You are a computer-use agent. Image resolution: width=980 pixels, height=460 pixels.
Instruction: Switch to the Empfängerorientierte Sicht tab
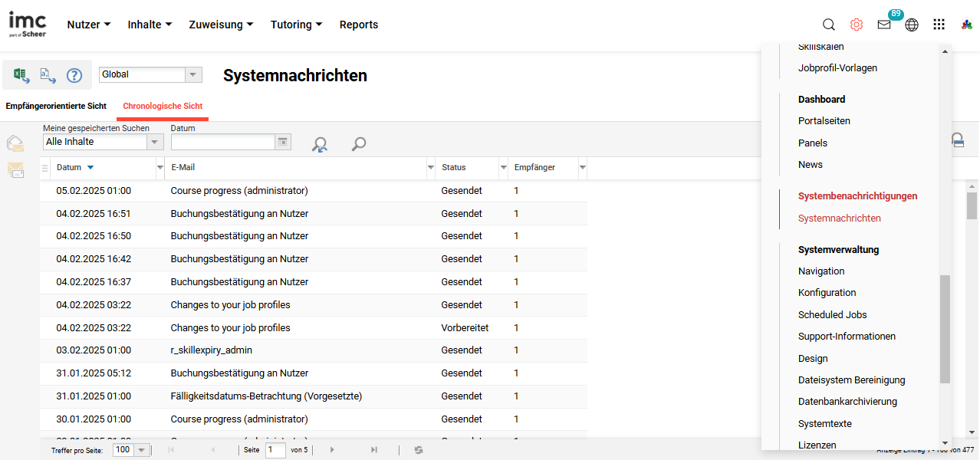point(55,105)
